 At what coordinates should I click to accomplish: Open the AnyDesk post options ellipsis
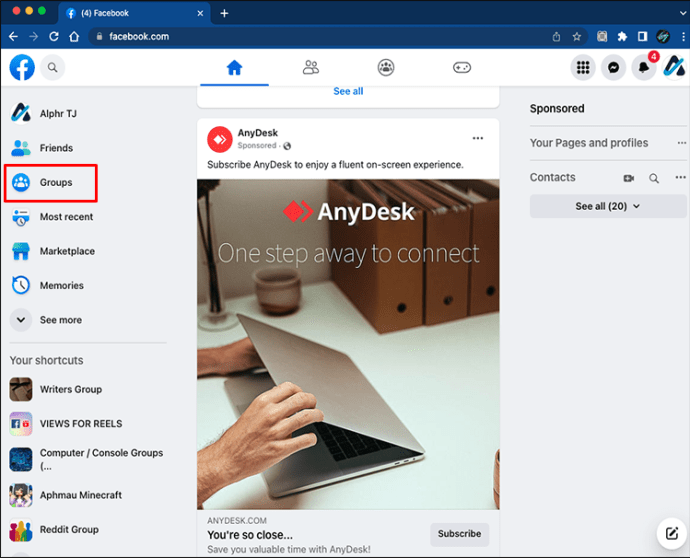click(478, 138)
